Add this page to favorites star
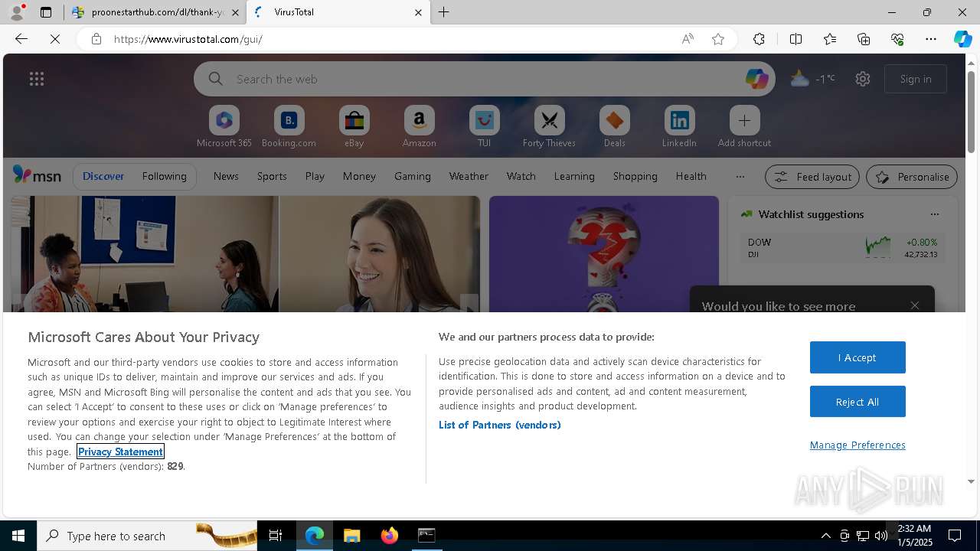 [718, 39]
